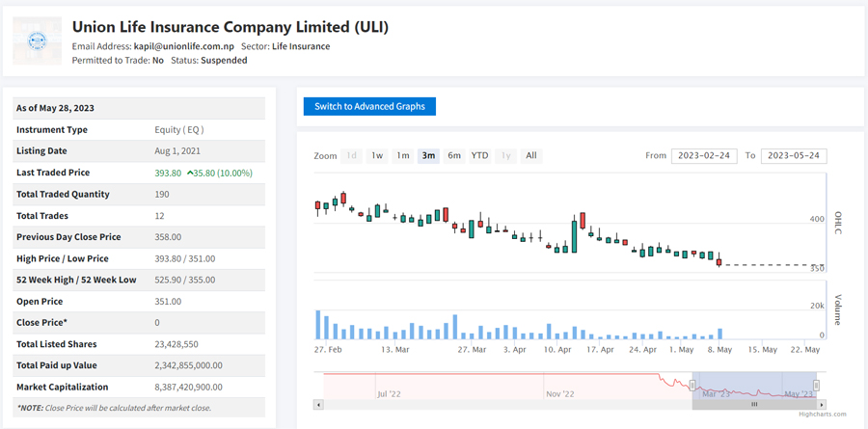The width and height of the screenshot is (868, 429).
Task: Click the Switch to Advanced Graphs button
Action: pyautogui.click(x=369, y=106)
